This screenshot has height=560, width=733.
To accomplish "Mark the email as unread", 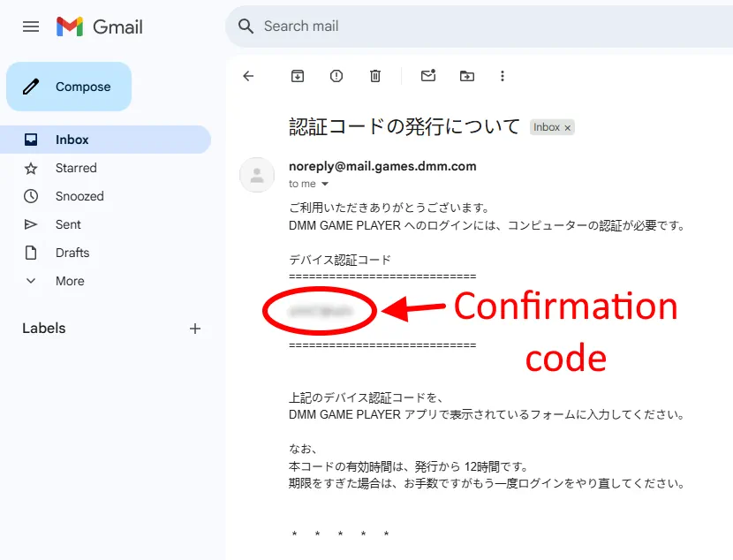I will [x=428, y=75].
